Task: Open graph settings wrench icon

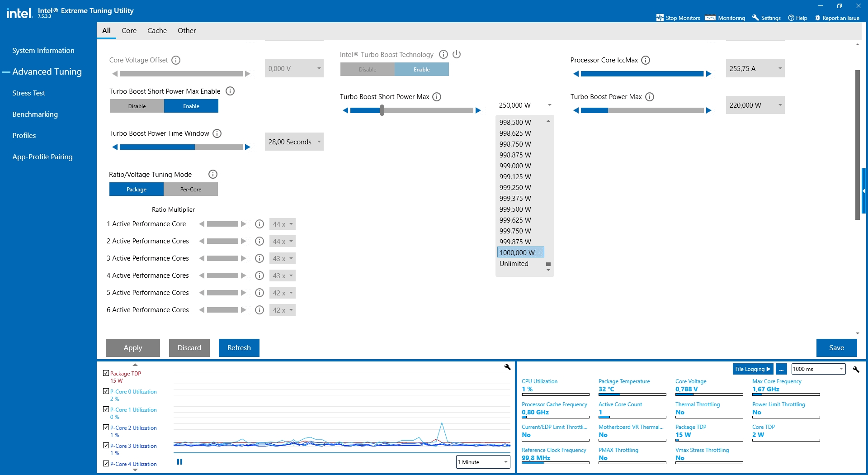Action: pyautogui.click(x=507, y=367)
